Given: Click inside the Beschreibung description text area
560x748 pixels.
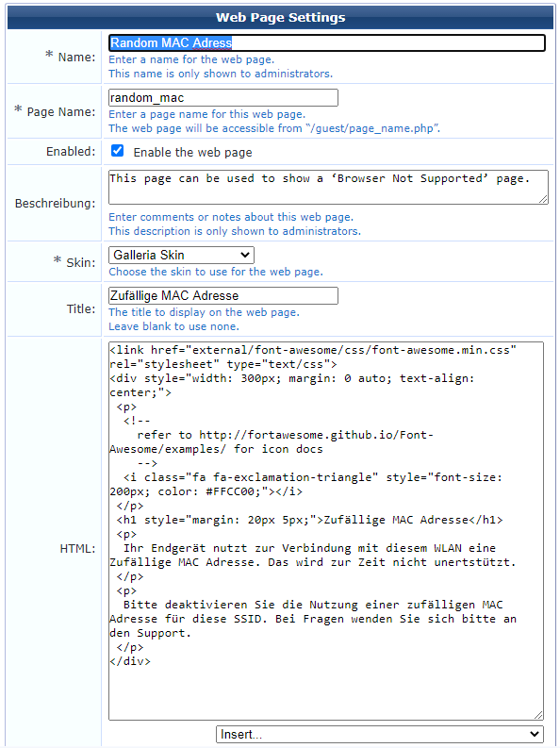Looking at the screenshot, I should pos(328,187).
